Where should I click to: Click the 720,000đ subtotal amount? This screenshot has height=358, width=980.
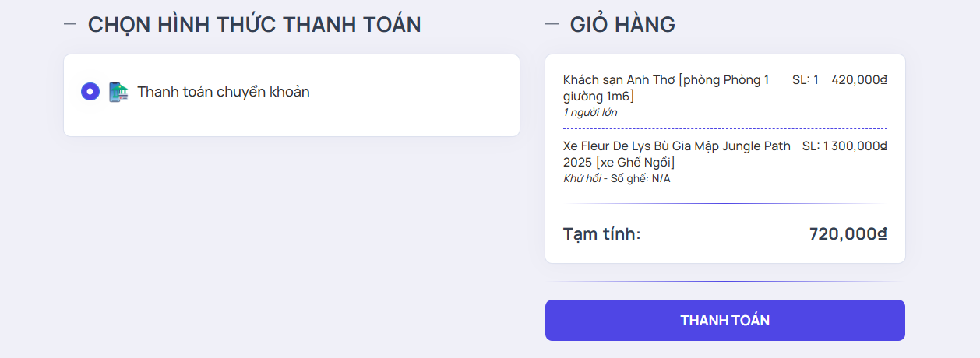pos(848,233)
